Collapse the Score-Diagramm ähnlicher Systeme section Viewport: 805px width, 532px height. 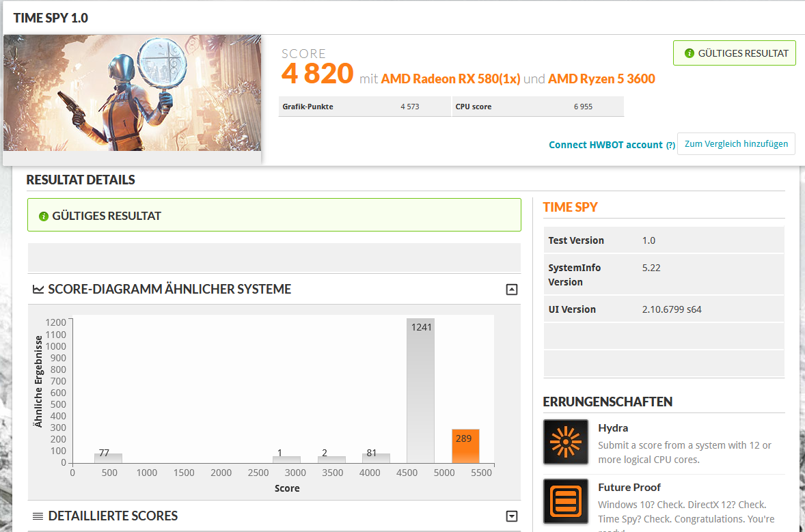tap(512, 290)
